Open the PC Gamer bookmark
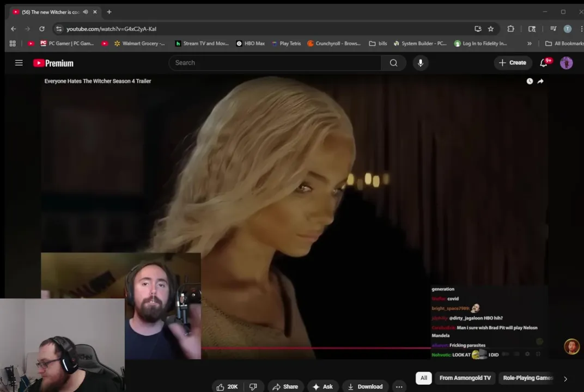The width and height of the screenshot is (584, 392). [67, 44]
